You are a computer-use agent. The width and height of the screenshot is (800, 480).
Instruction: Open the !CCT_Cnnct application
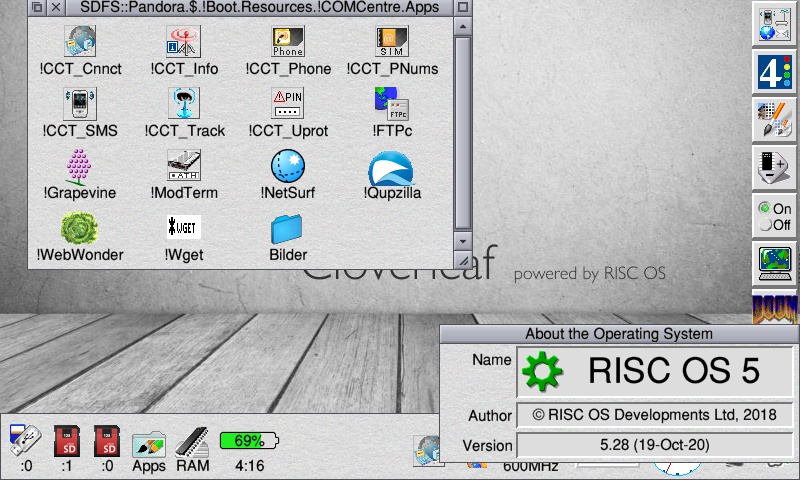click(79, 43)
